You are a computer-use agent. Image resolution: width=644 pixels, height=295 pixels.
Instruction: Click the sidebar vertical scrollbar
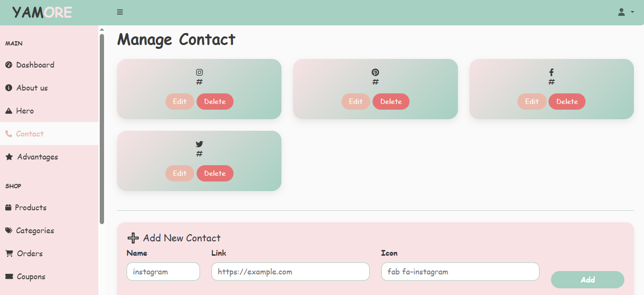pyautogui.click(x=102, y=129)
